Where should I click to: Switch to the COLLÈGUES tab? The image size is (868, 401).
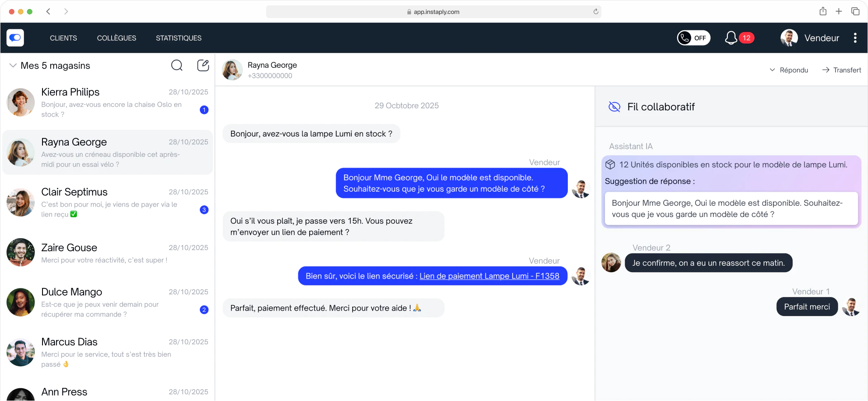117,38
